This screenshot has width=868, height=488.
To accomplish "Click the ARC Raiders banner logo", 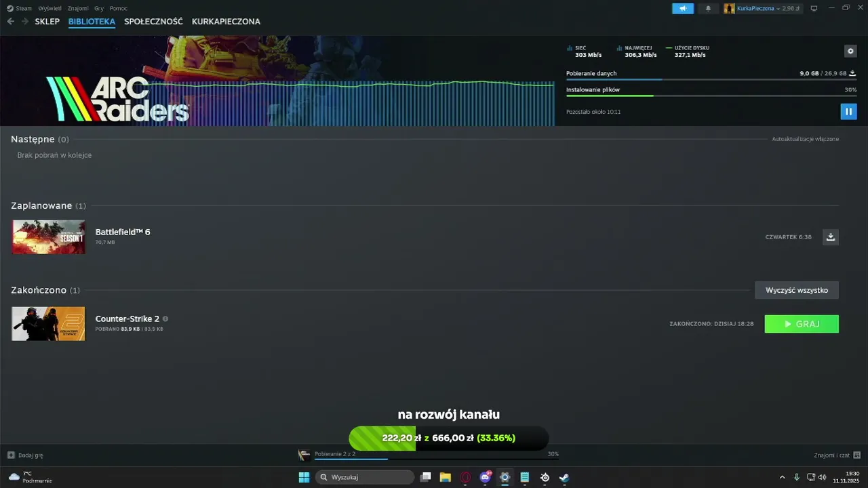I will click(x=117, y=99).
